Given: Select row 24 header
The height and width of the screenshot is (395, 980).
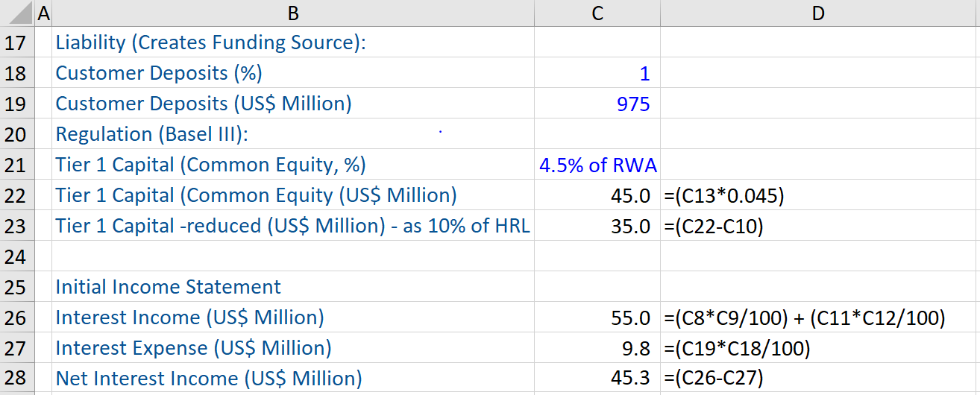Looking at the screenshot, I should (x=16, y=256).
